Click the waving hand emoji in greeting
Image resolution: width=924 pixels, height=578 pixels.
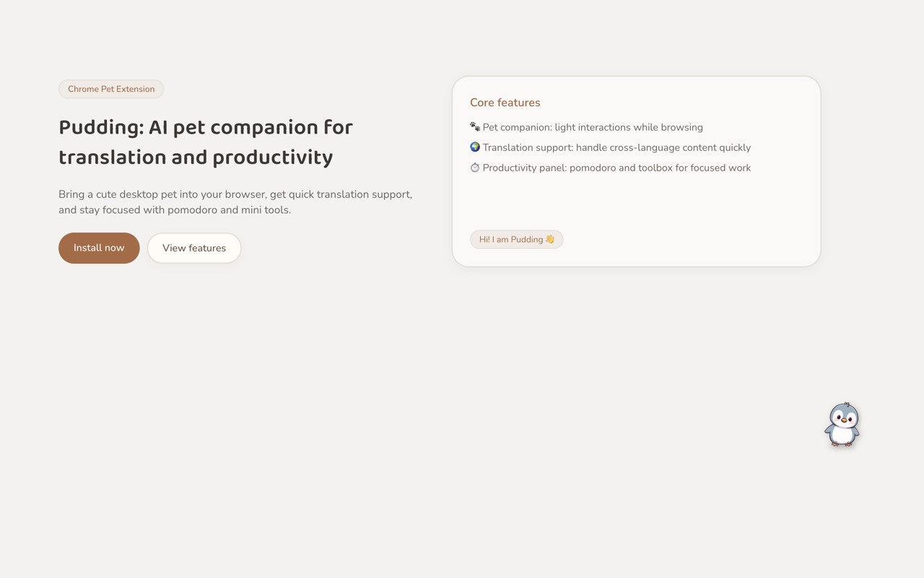(x=550, y=240)
